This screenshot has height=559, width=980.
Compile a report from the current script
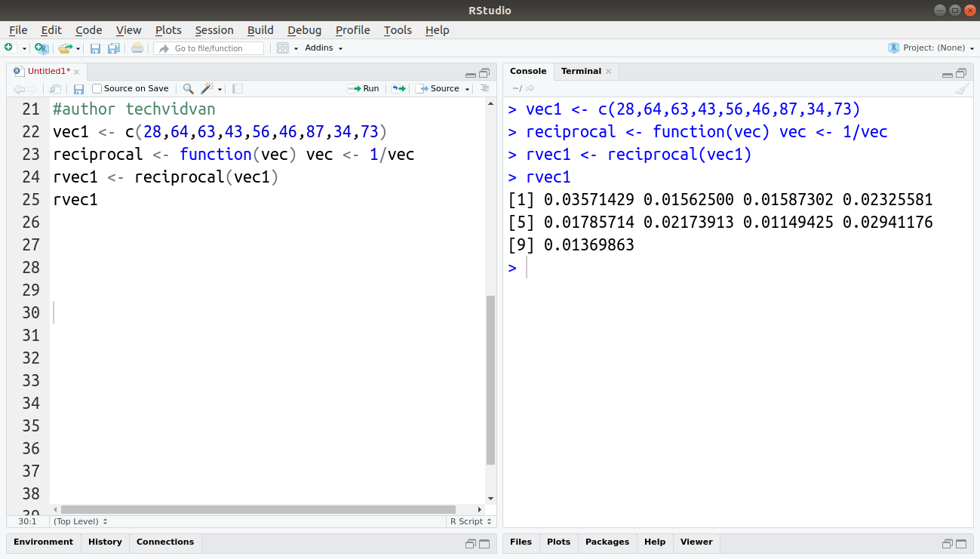pyautogui.click(x=237, y=88)
